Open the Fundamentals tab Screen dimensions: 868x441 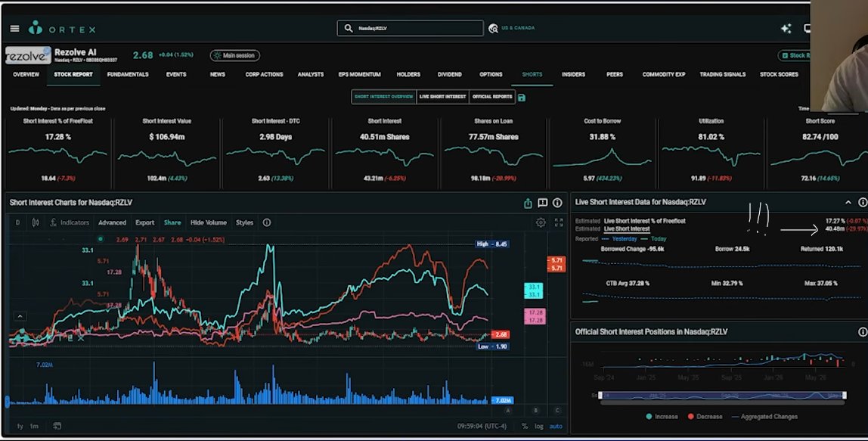point(128,74)
